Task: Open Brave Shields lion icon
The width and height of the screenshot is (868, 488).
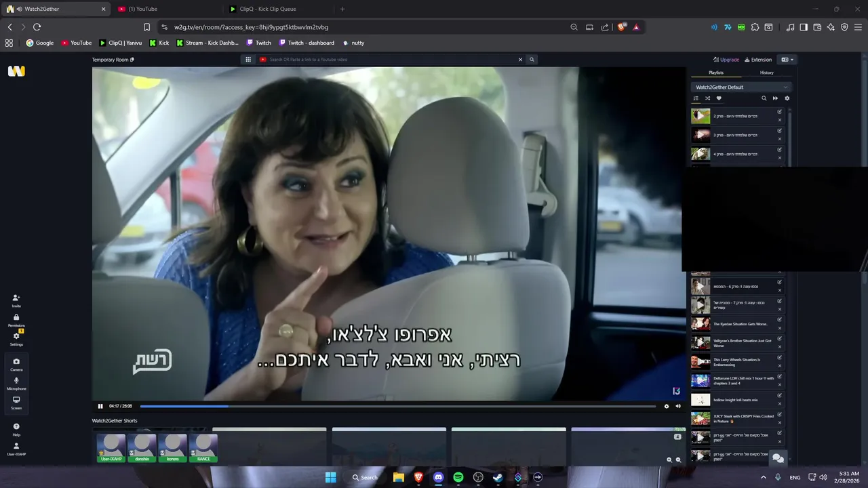Action: pyautogui.click(x=621, y=27)
